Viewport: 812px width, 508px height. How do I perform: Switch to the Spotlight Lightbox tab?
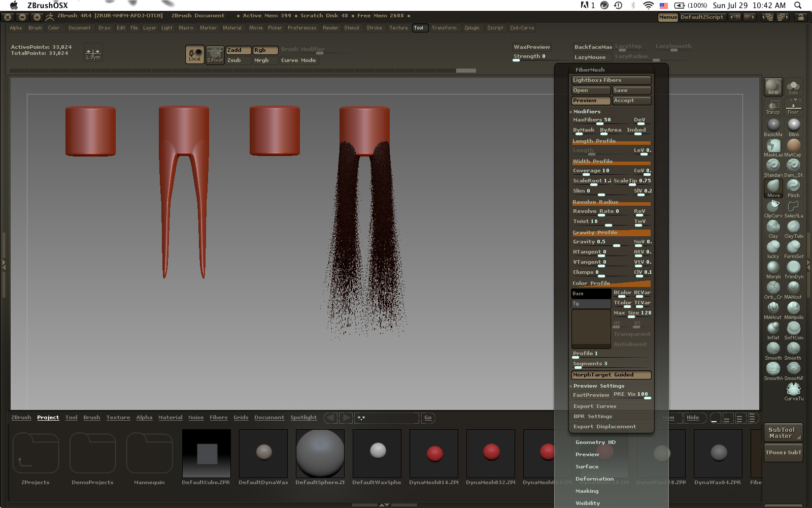point(303,418)
